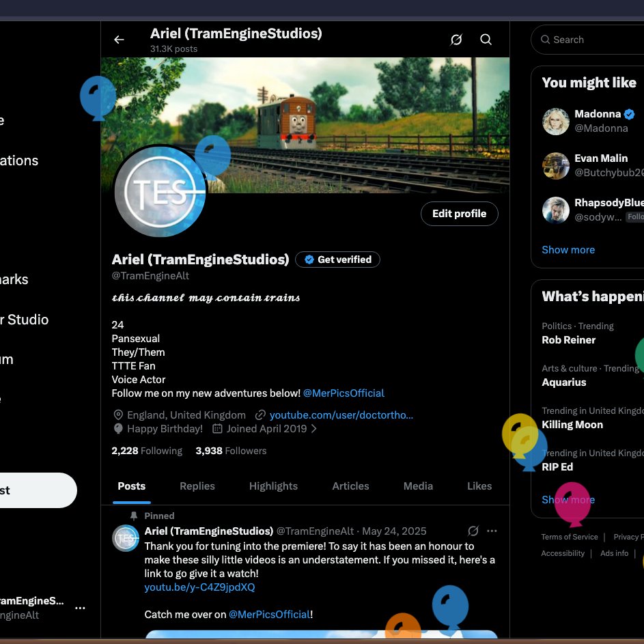
Task: Select the Posts tab
Action: click(x=131, y=486)
